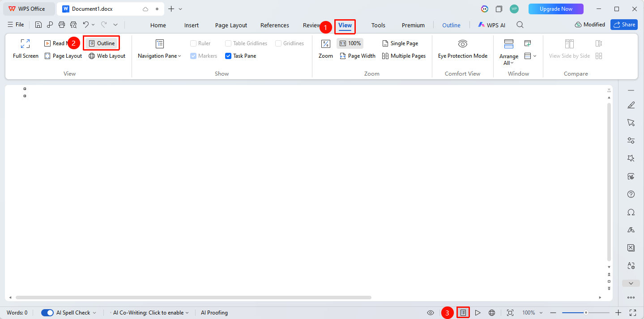Expand the Navigation Pane dropdown
The width and height of the screenshot is (644, 319).
tap(159, 56)
